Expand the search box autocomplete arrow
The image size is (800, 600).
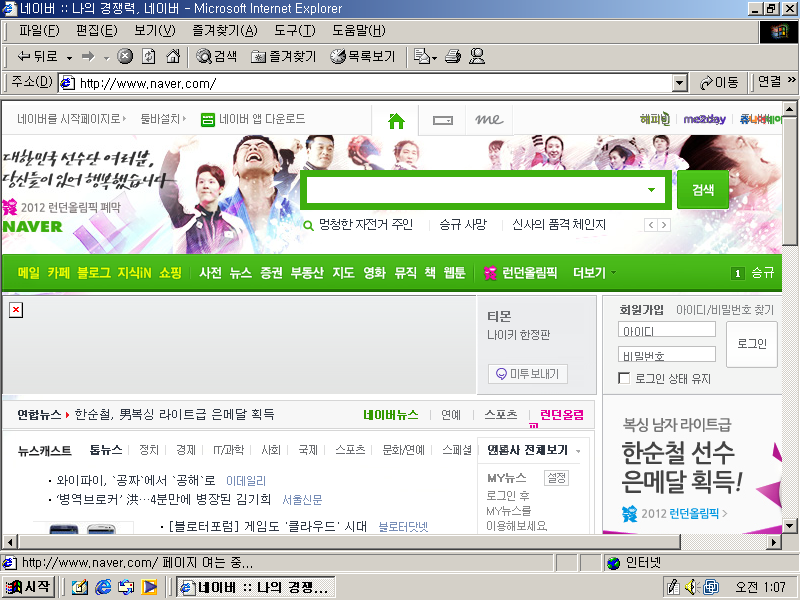(x=652, y=190)
